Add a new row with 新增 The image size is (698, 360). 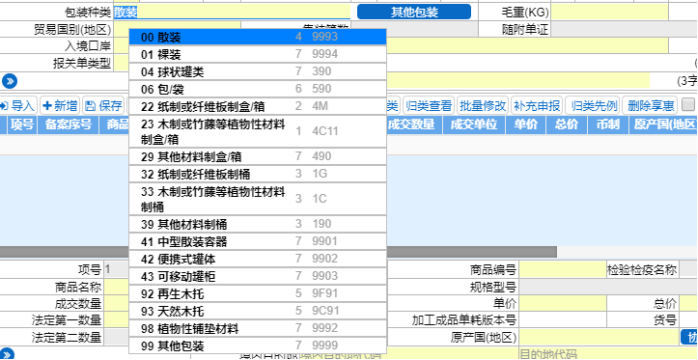pos(60,105)
